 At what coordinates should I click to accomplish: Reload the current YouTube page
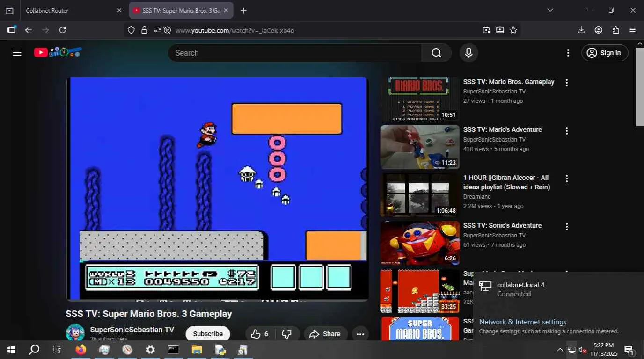point(62,30)
